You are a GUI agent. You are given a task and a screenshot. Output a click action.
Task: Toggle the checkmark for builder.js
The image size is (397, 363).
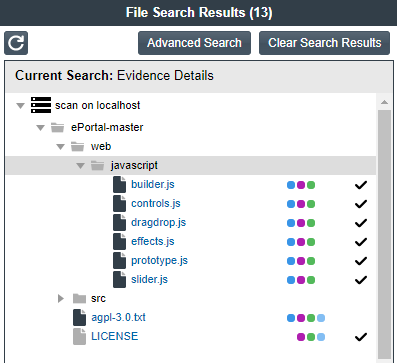[x=361, y=185]
